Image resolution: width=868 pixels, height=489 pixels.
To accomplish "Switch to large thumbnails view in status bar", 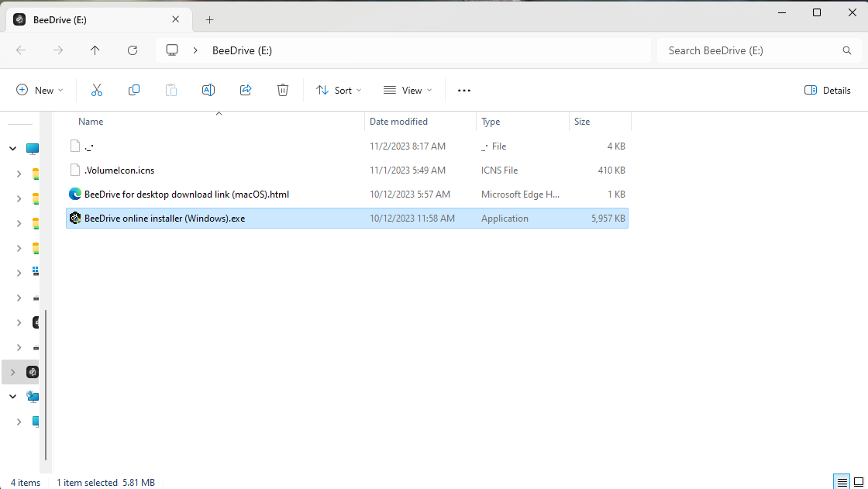I will point(858,482).
